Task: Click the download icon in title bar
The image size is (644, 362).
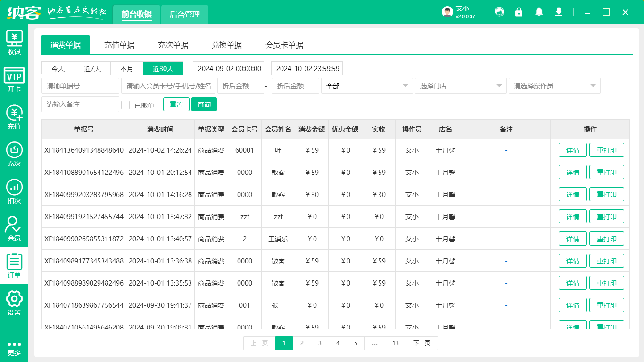Action: (559, 12)
